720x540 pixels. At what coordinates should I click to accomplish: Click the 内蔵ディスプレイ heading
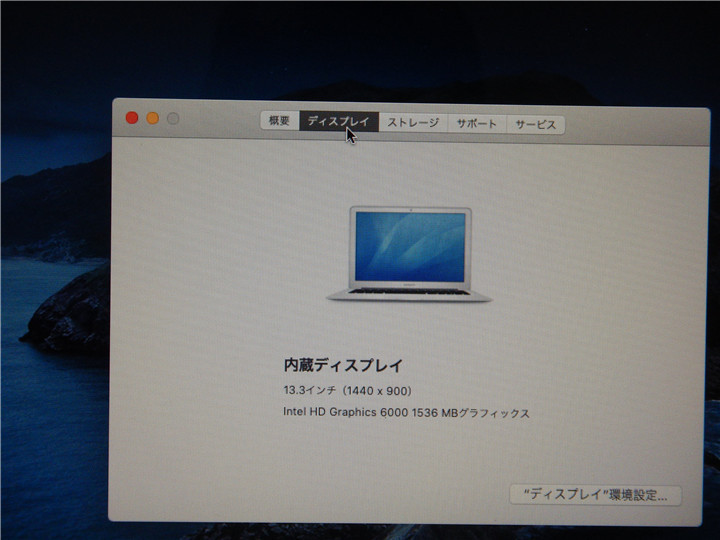pyautogui.click(x=343, y=365)
